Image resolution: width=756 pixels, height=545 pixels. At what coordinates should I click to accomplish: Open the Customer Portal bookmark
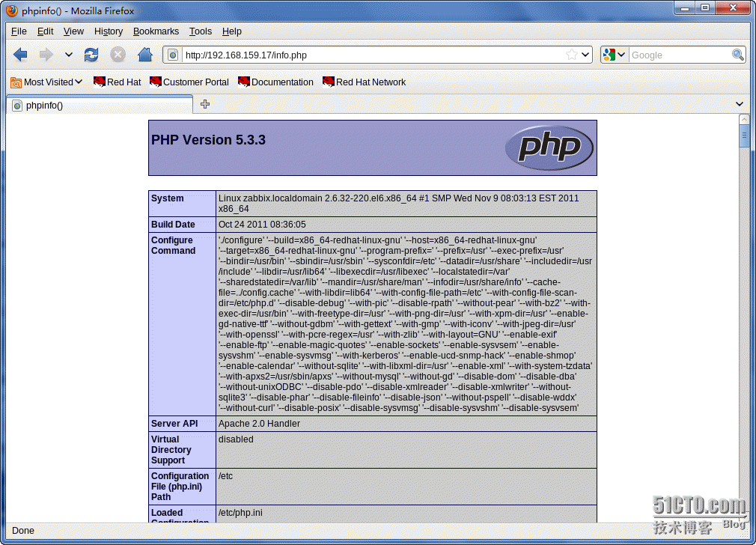tap(189, 82)
